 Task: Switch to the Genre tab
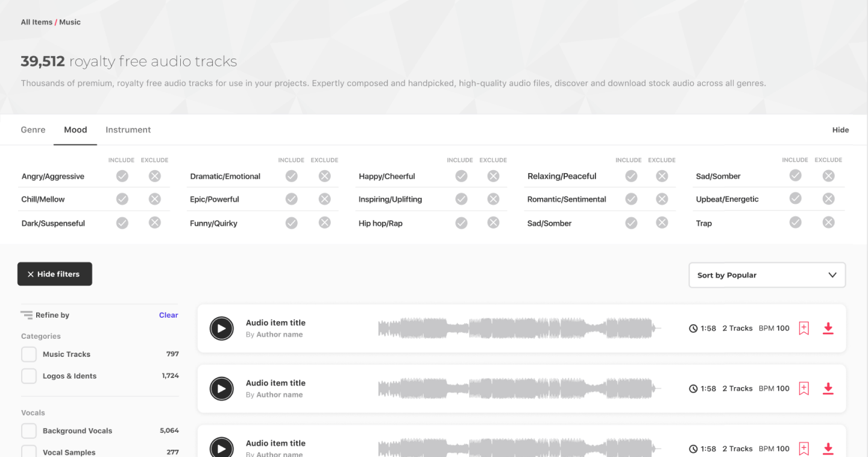click(x=33, y=130)
